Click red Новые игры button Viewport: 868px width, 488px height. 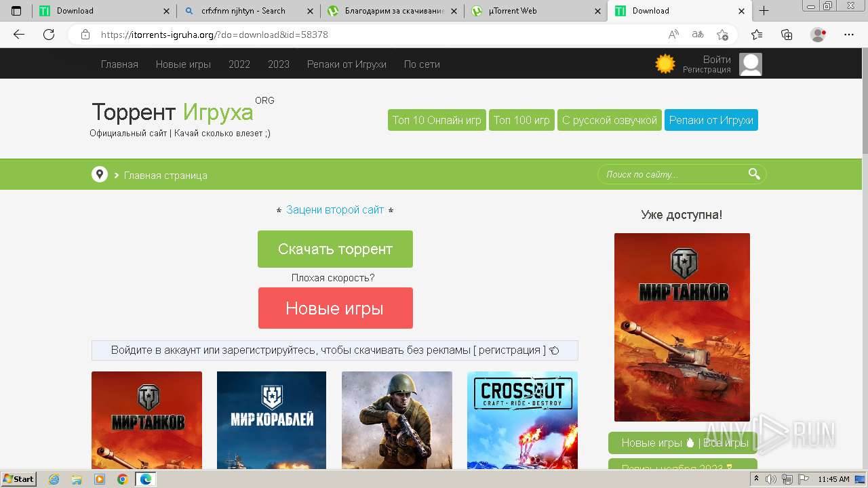(335, 308)
